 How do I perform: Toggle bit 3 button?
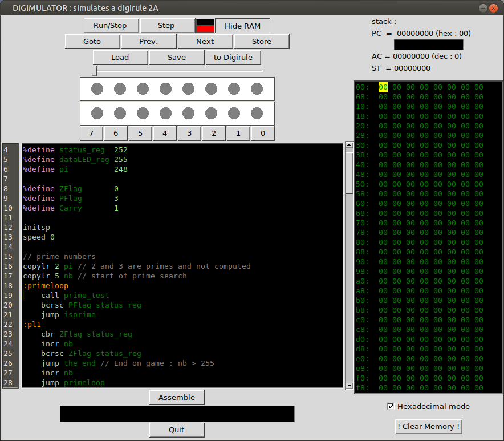[x=189, y=133]
